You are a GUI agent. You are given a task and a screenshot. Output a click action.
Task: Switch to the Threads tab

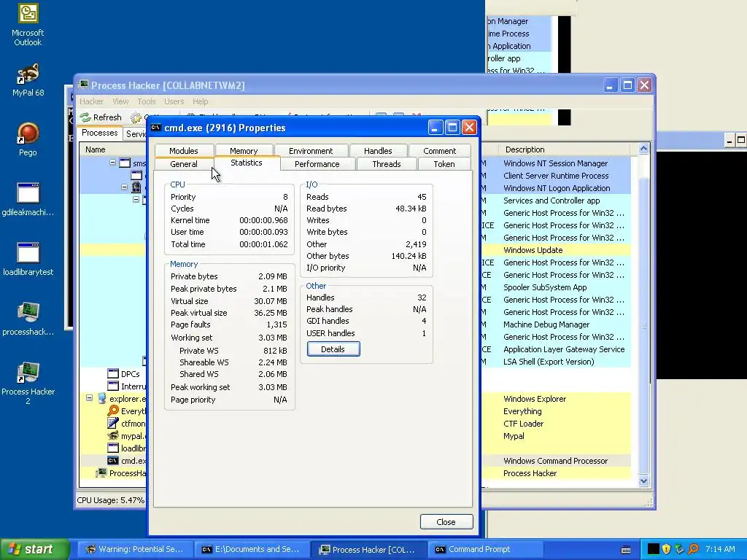tap(387, 164)
